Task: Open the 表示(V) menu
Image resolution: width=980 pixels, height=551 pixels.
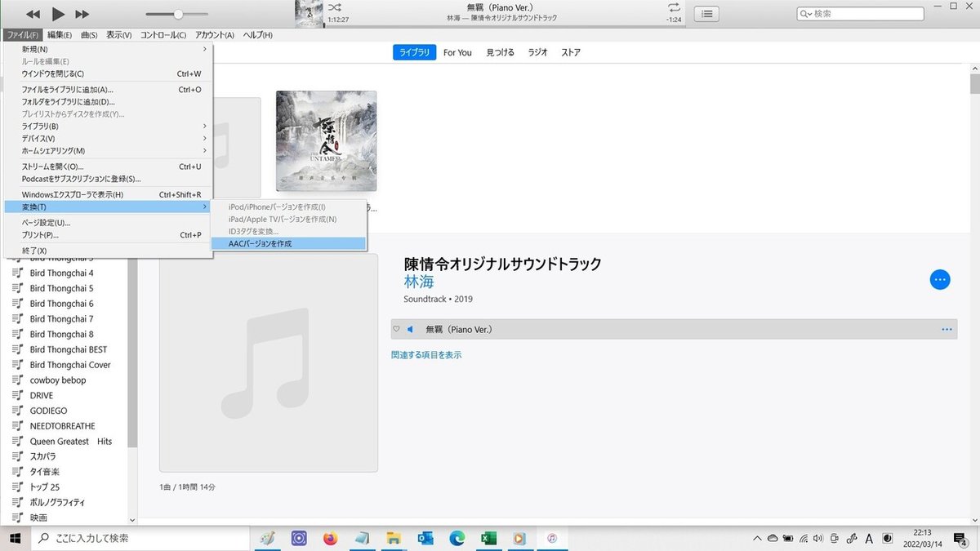Action: pos(119,35)
